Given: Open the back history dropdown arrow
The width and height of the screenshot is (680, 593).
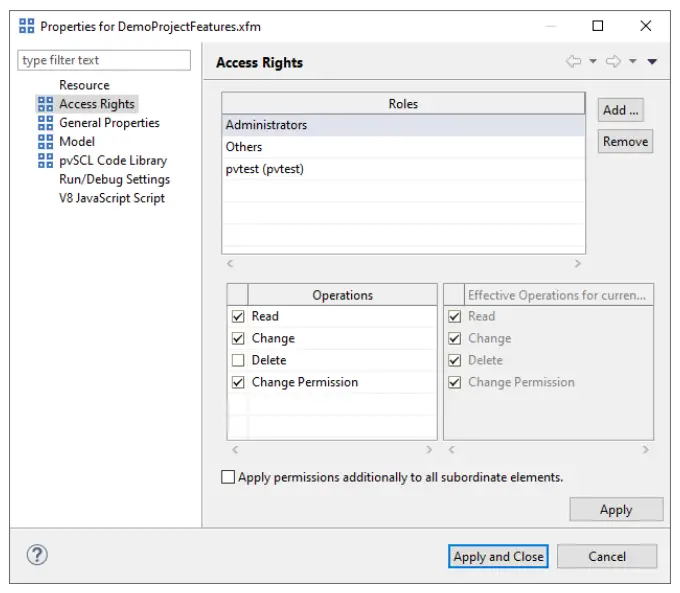Looking at the screenshot, I should [593, 61].
